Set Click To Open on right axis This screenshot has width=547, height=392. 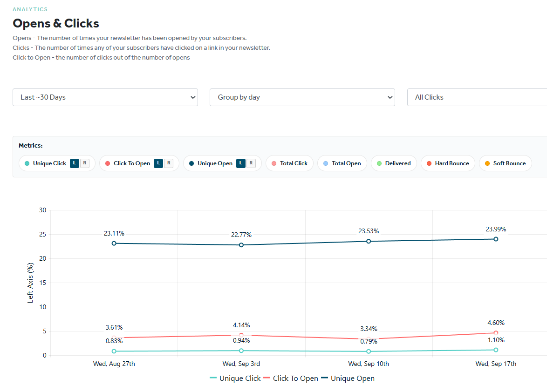click(169, 163)
